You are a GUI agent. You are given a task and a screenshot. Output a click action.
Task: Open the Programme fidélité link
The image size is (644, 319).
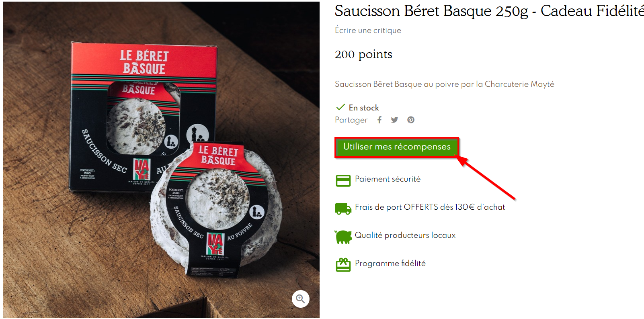[x=390, y=263]
